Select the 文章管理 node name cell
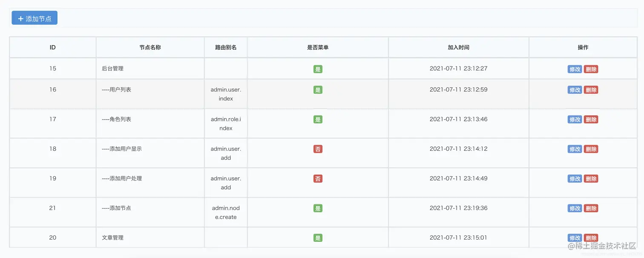 150,237
